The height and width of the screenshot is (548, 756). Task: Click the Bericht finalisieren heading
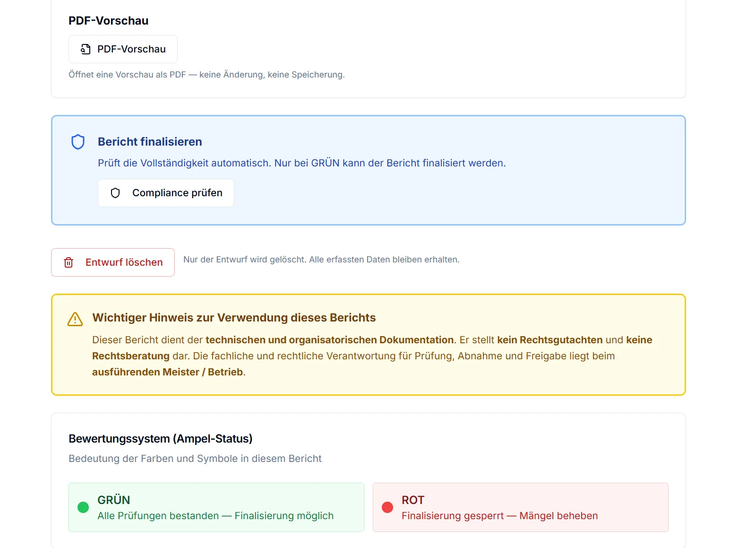[x=150, y=142]
